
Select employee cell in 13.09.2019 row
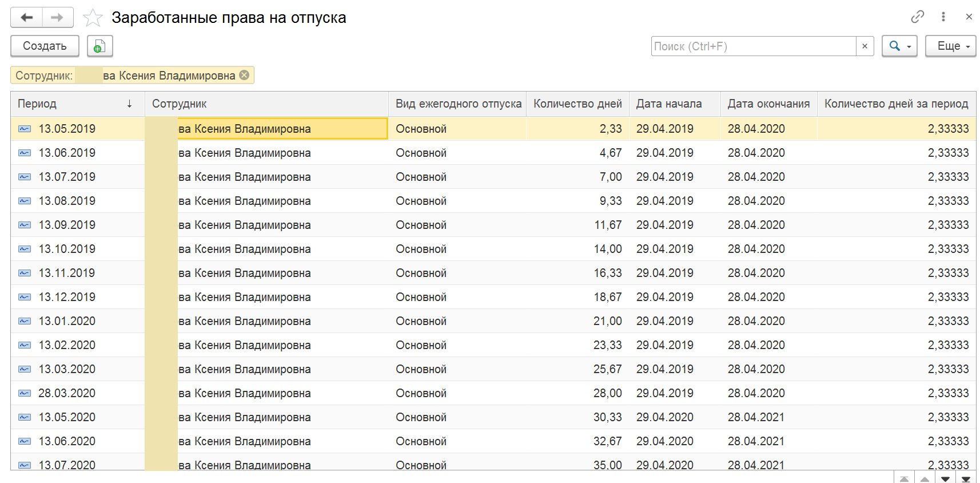266,225
